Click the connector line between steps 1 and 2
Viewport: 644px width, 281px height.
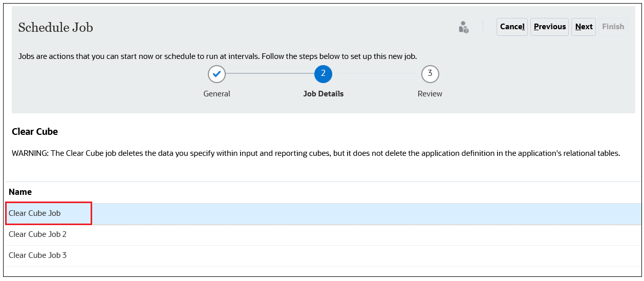click(x=270, y=74)
